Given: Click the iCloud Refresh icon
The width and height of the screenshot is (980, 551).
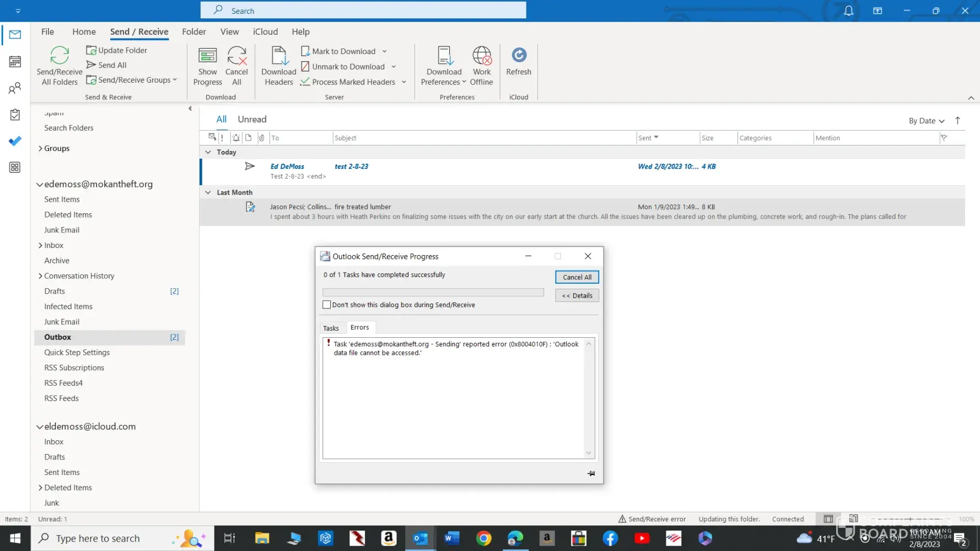Looking at the screenshot, I should coord(519,56).
